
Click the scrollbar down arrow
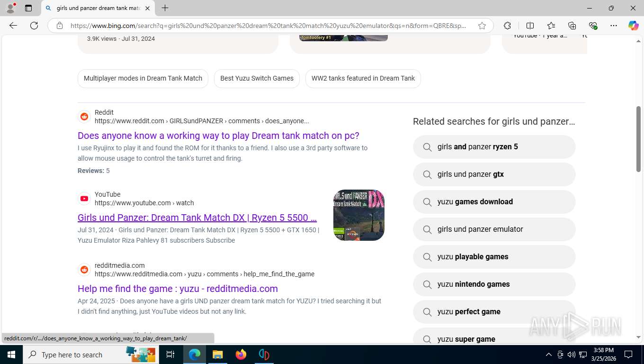pos(638,337)
